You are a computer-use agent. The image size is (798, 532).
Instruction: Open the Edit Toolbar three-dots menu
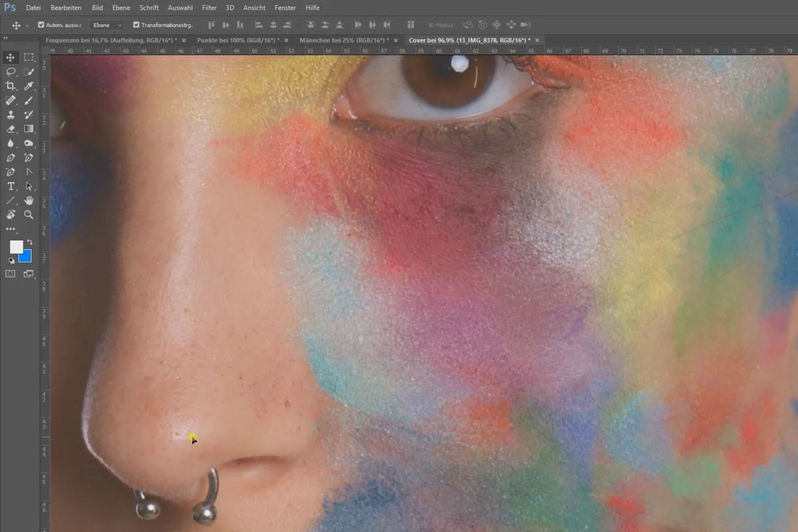point(11,229)
